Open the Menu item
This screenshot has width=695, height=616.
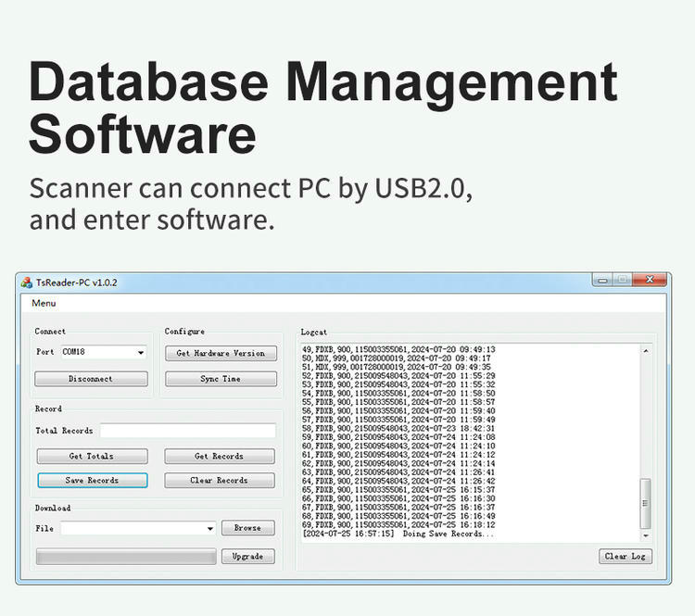click(x=44, y=303)
